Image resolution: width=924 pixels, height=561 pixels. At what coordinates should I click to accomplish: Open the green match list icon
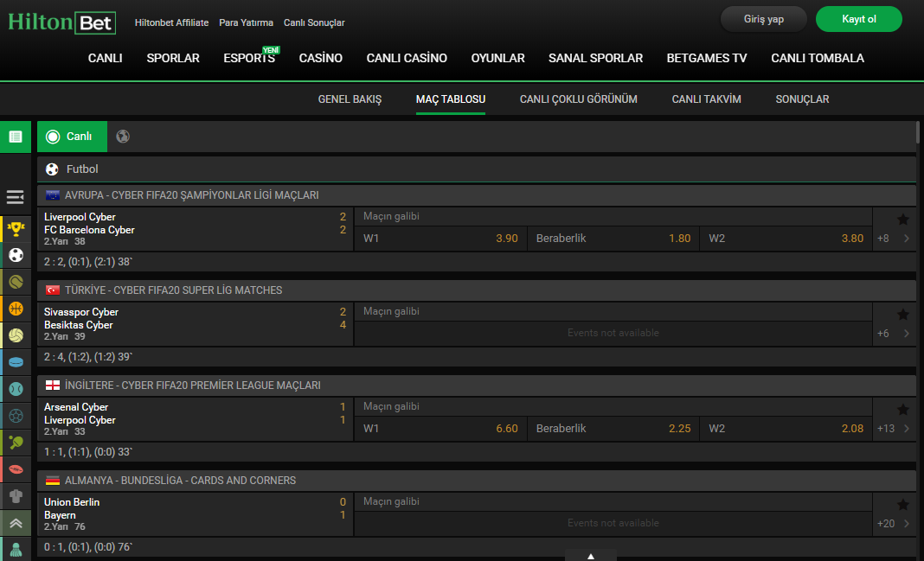point(16,137)
